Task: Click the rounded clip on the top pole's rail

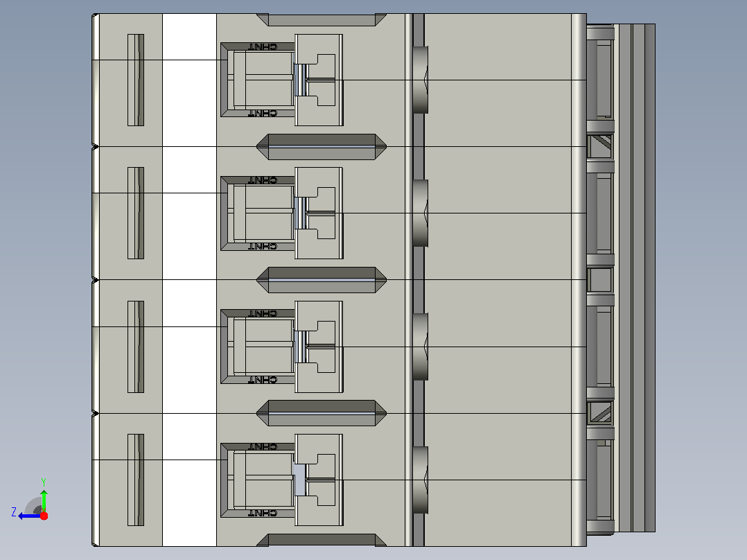Action: tap(420, 80)
